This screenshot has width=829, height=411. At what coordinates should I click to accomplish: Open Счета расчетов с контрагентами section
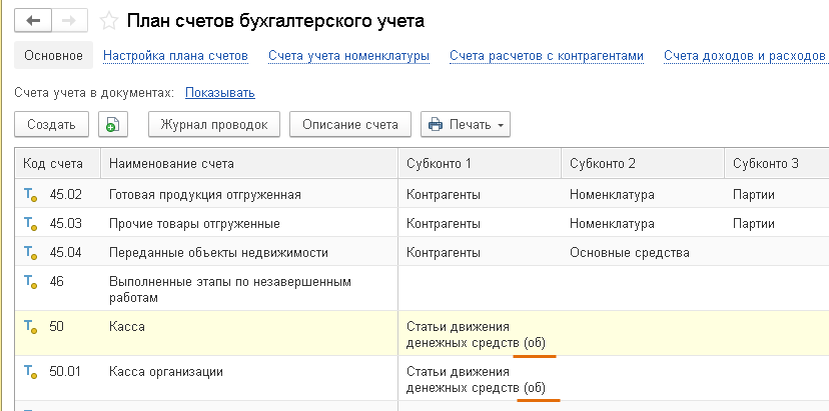(x=547, y=56)
